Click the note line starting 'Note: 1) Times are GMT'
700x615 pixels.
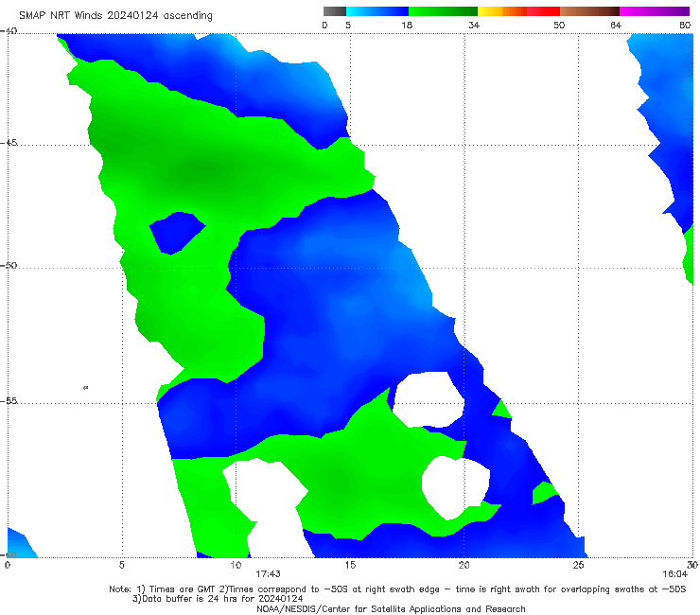(397, 589)
